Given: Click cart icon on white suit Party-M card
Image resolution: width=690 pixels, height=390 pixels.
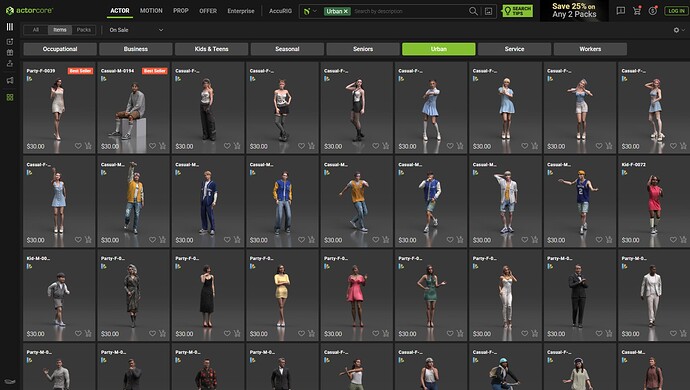Looking at the screenshot, I should (683, 333).
